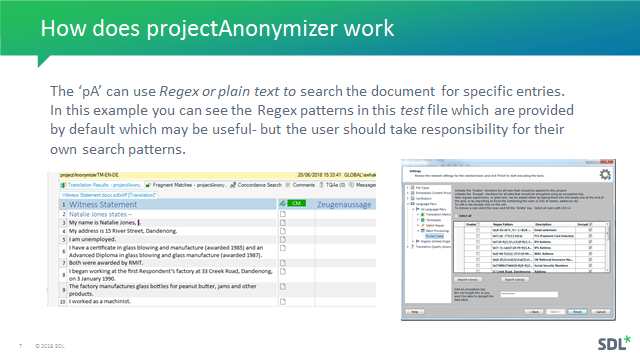Click the settings gear icon in dialog
The image size is (640, 360).
point(605,175)
